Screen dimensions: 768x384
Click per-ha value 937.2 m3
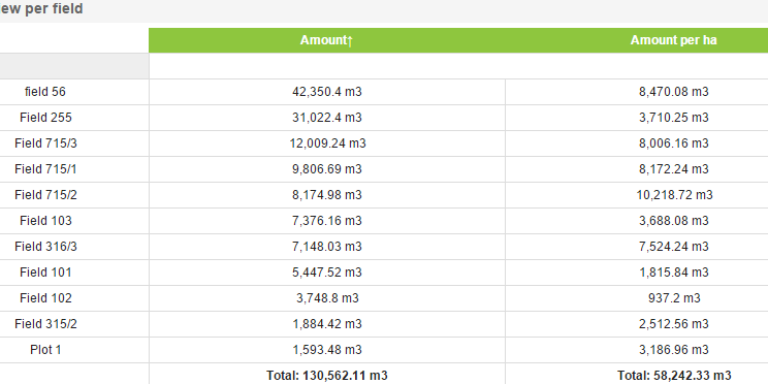(674, 298)
